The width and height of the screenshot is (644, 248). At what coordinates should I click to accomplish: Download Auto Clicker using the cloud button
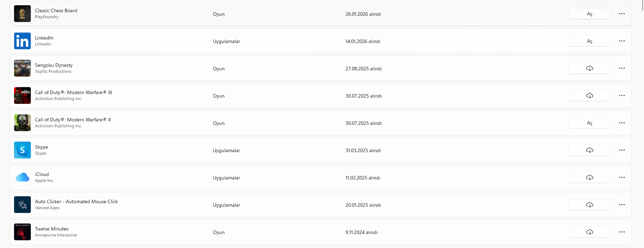[590, 205]
